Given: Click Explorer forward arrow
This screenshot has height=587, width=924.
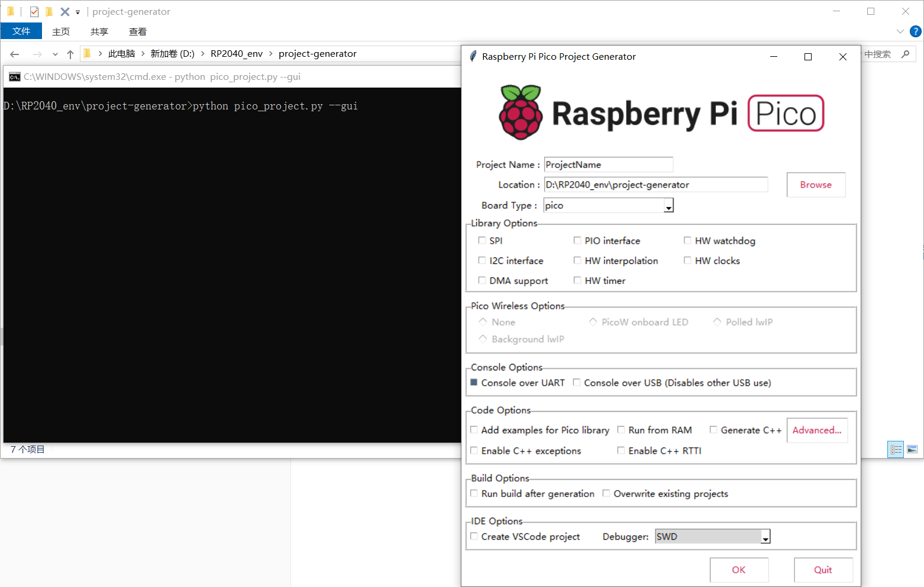Looking at the screenshot, I should tap(37, 54).
